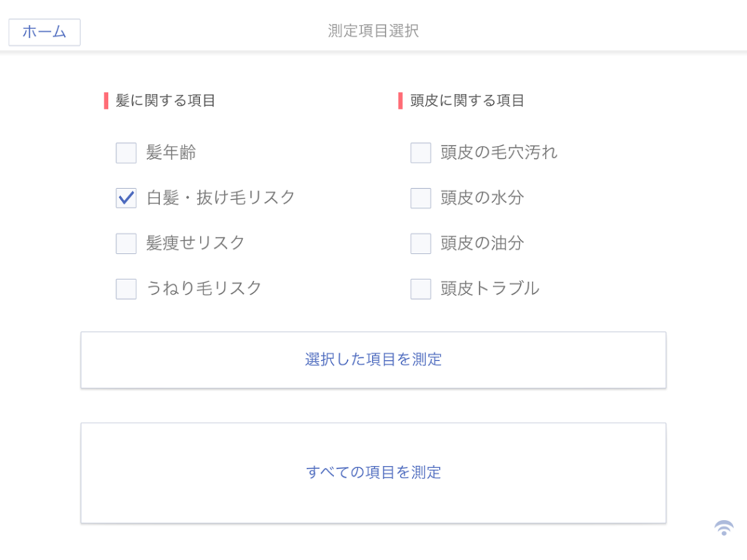
Task: Click the 頭皮の油分 label text
Action: pyautogui.click(x=482, y=244)
